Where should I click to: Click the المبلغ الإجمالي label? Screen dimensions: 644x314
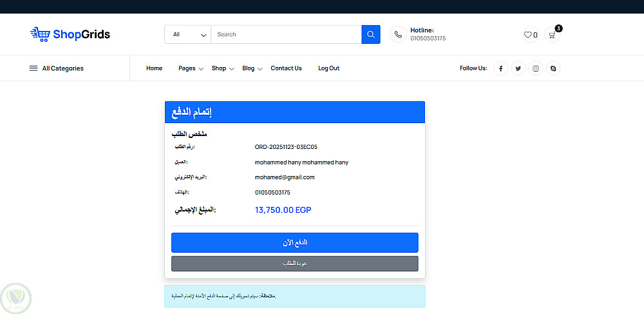196,210
